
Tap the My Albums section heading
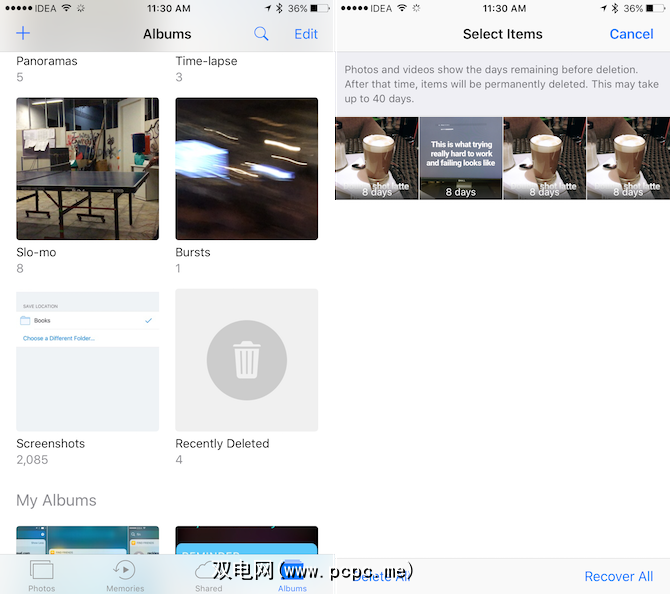click(56, 500)
